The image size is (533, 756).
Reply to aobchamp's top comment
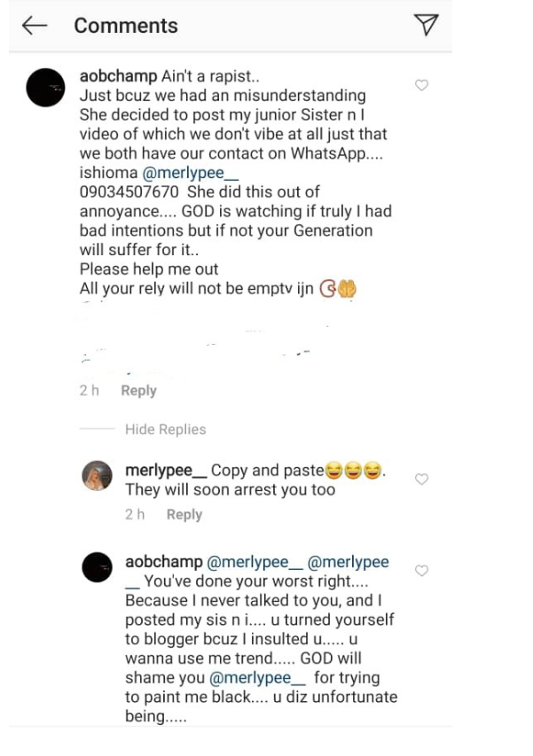coord(138,391)
